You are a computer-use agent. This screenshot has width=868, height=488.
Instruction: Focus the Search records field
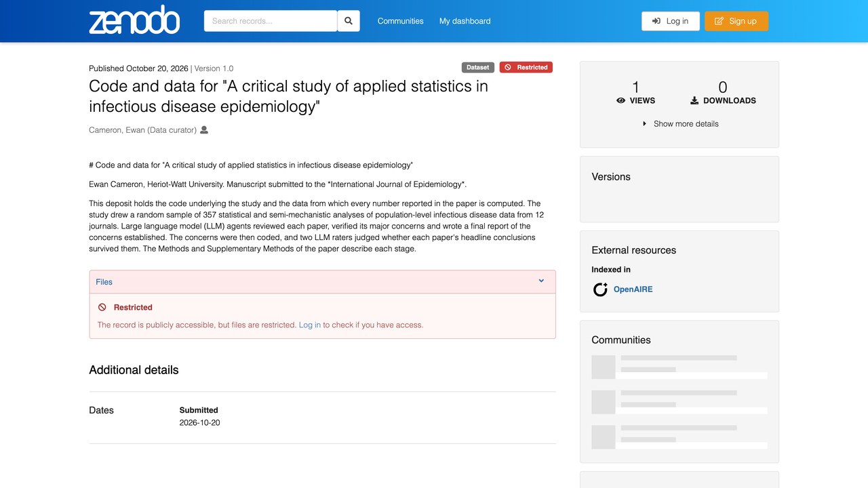pyautogui.click(x=271, y=21)
